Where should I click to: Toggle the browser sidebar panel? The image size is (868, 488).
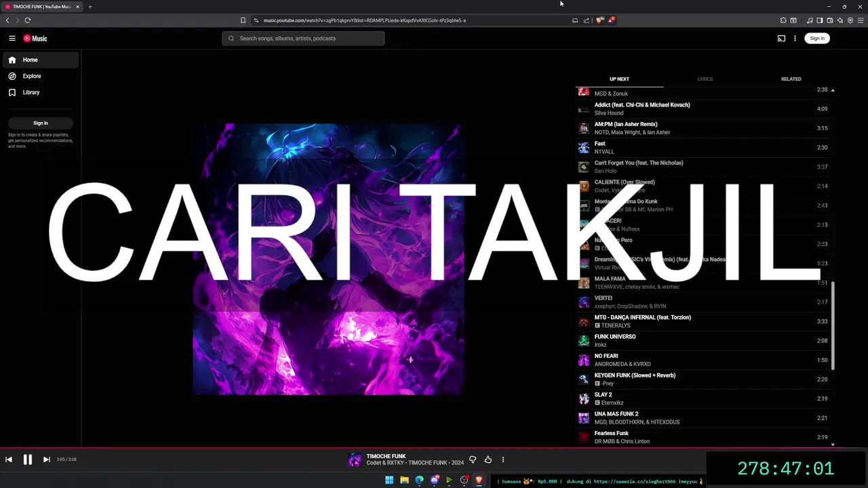pos(820,20)
